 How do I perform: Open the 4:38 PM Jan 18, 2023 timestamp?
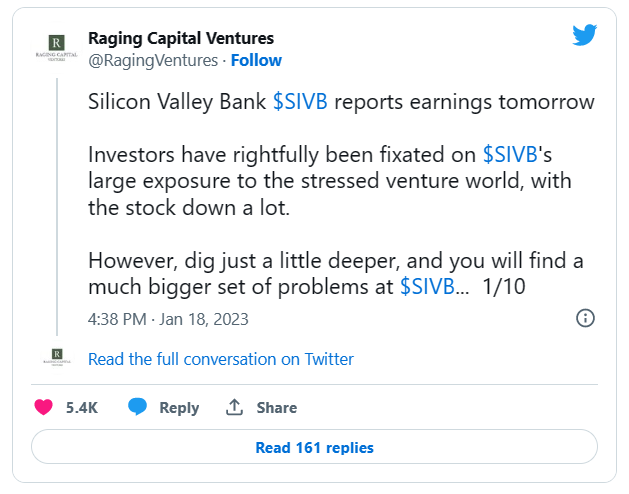168,319
